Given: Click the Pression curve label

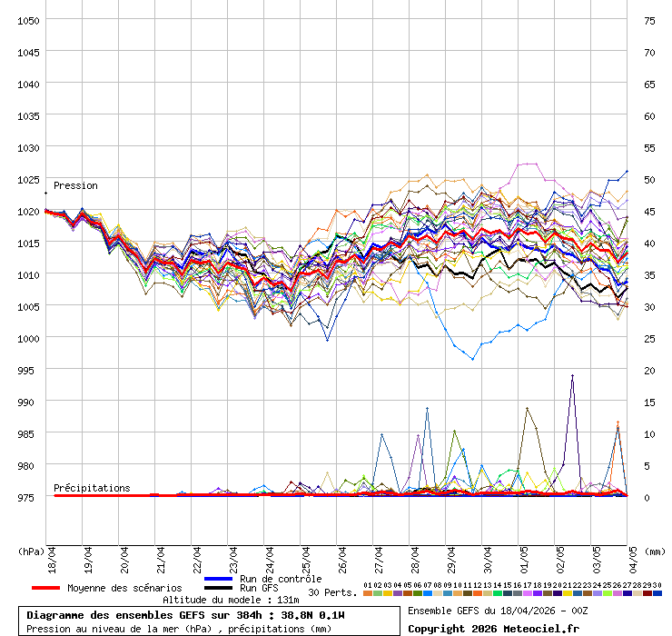Looking at the screenshot, I should coord(75,185).
